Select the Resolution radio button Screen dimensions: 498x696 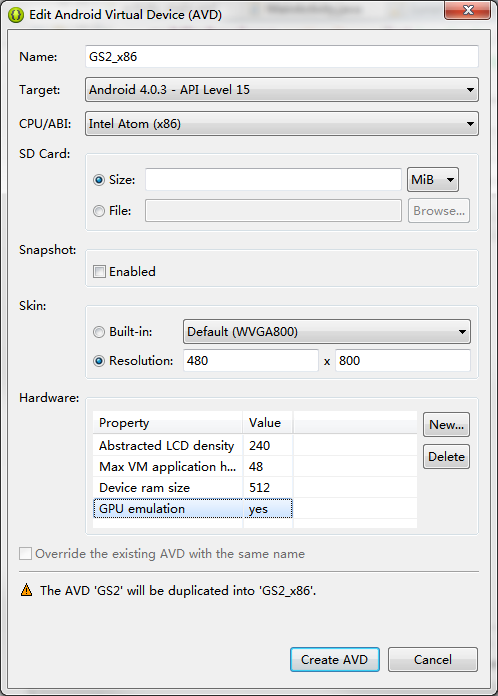pyautogui.click(x=99, y=361)
